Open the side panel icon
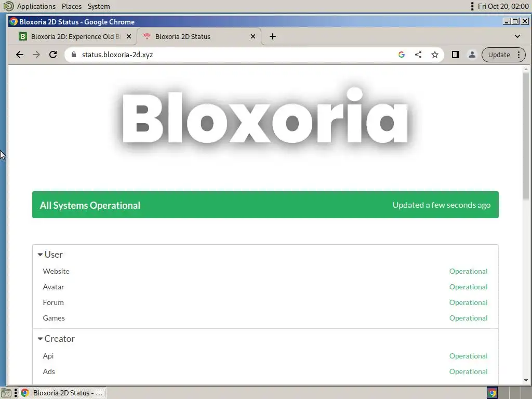The image size is (532, 399). 455,55
